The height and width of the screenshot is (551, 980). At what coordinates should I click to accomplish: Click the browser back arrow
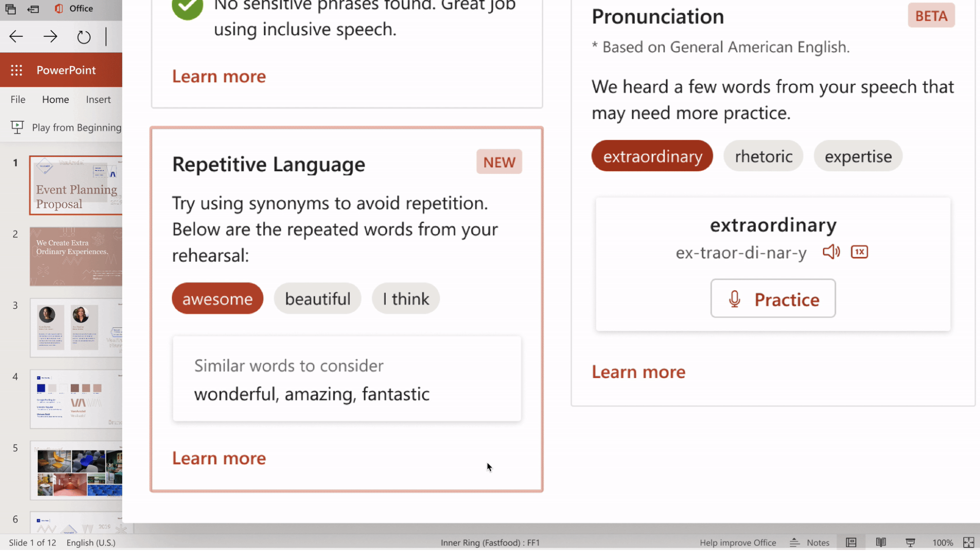16,36
